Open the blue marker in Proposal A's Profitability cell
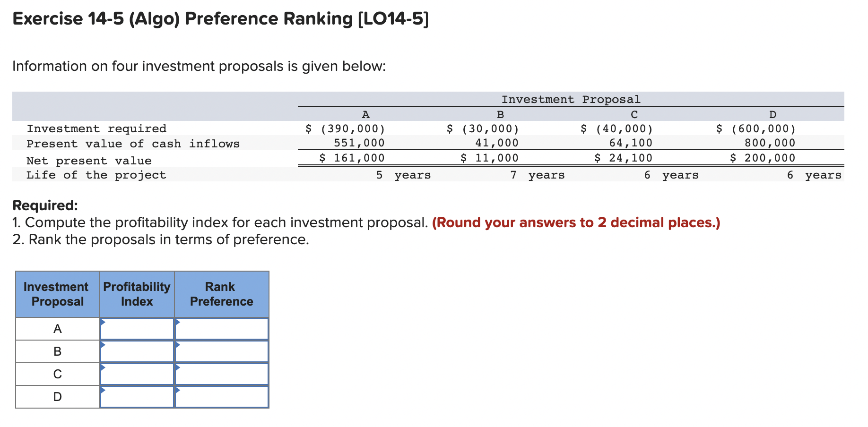 pyautogui.click(x=102, y=323)
